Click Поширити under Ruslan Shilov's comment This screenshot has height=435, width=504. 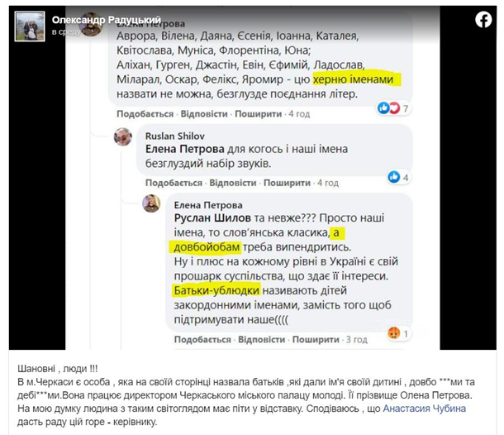point(287,183)
